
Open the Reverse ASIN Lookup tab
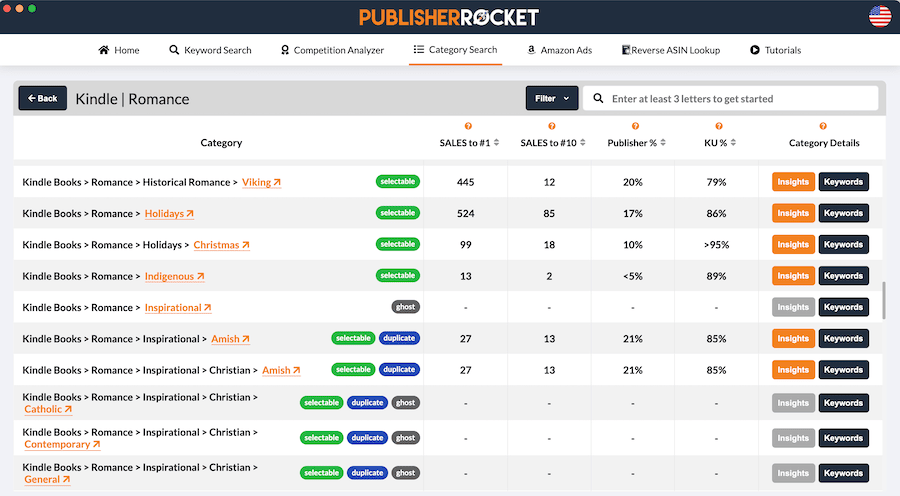670,50
